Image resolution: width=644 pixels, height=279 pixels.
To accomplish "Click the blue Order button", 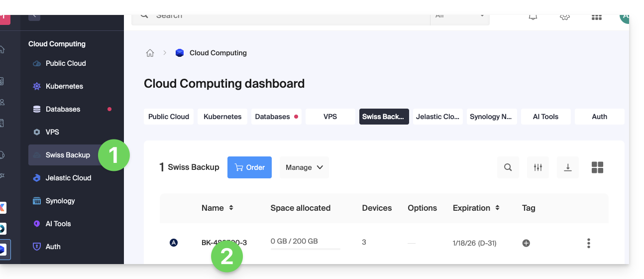I will [249, 167].
